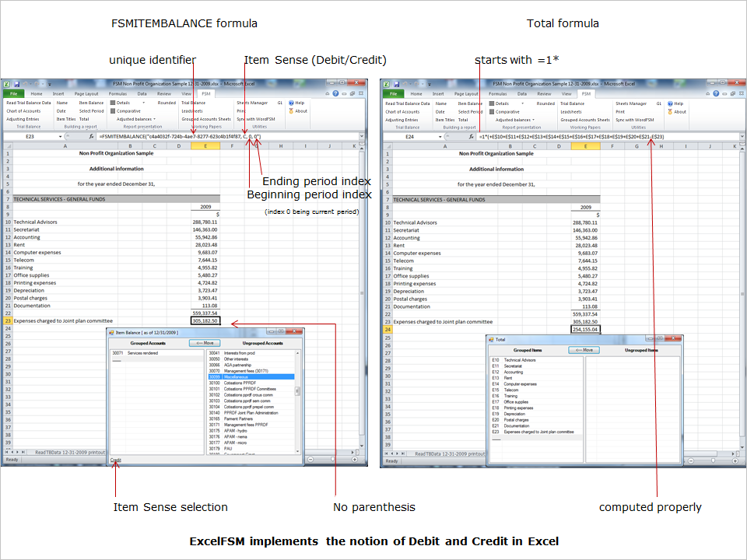Click Adjusting Entries in the Trial Balance group
The image size is (747, 560).
(x=23, y=118)
